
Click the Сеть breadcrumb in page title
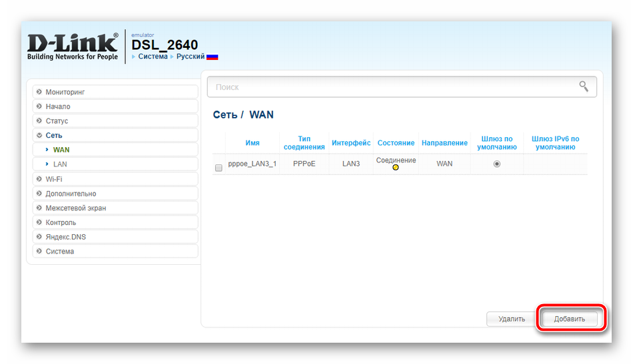click(225, 115)
